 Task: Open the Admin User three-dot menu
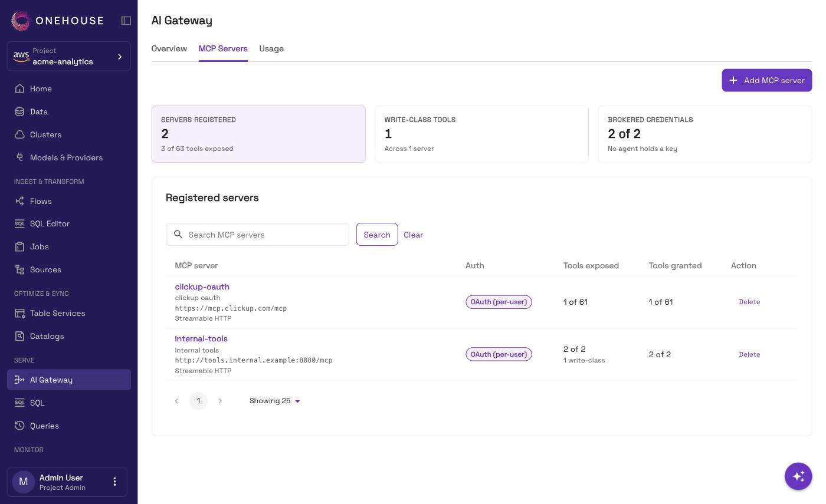pos(114,482)
